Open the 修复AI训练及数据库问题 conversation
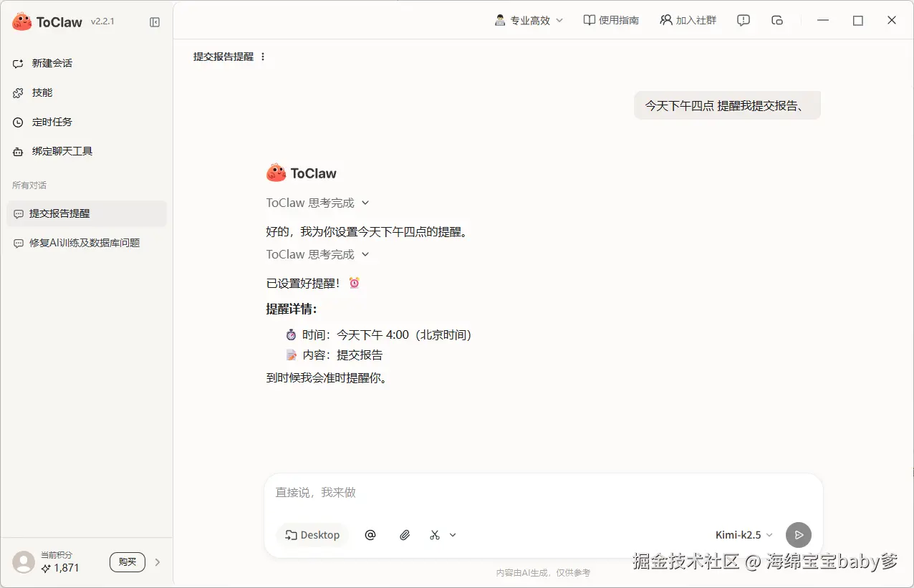This screenshot has height=588, width=914. [x=86, y=243]
